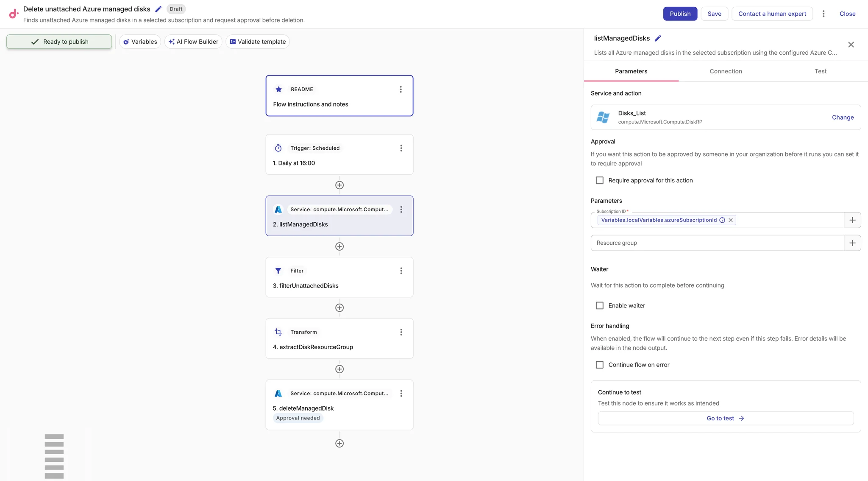Open the Transform node options menu

coord(401,332)
